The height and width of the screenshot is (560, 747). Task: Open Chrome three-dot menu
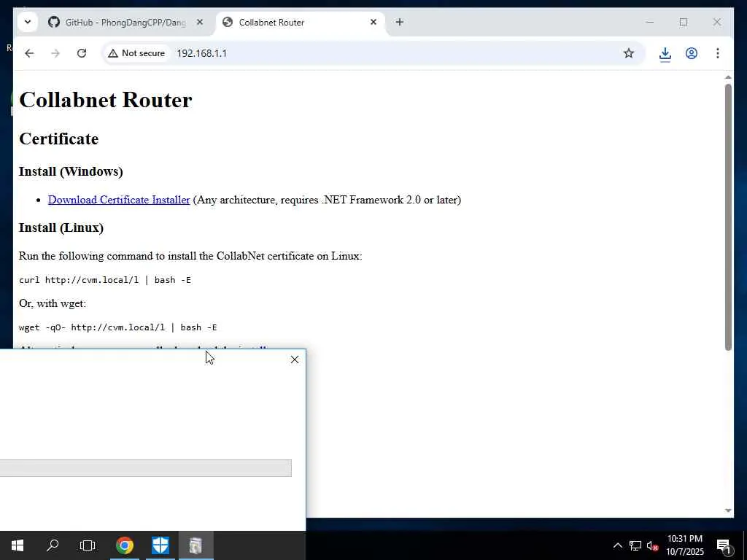[718, 53]
